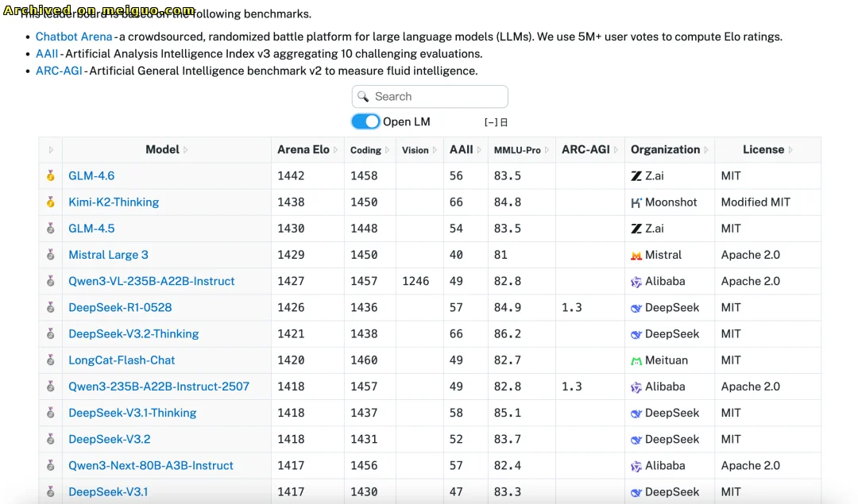
Task: Toggle the Open LM switch off
Action: (x=365, y=121)
